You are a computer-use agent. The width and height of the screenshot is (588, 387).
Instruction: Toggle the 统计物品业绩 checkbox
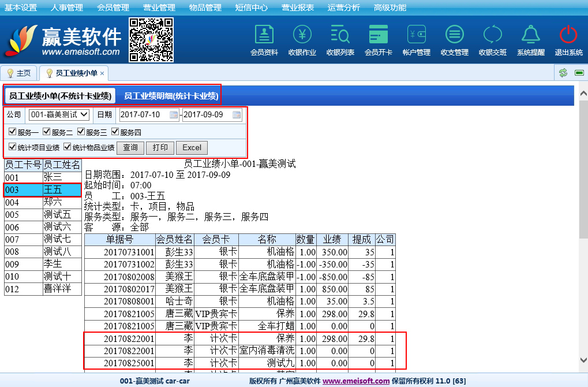[x=67, y=147]
